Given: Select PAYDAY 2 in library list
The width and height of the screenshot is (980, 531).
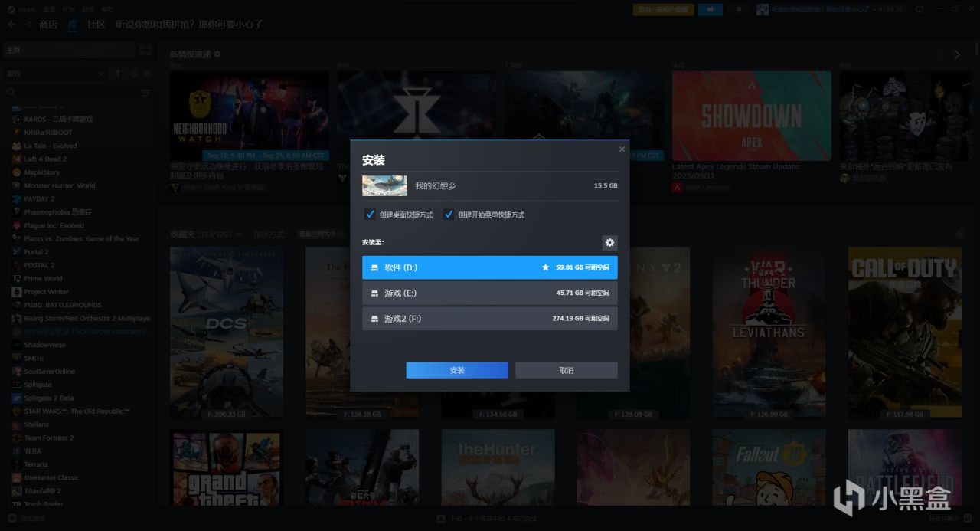Looking at the screenshot, I should point(39,198).
